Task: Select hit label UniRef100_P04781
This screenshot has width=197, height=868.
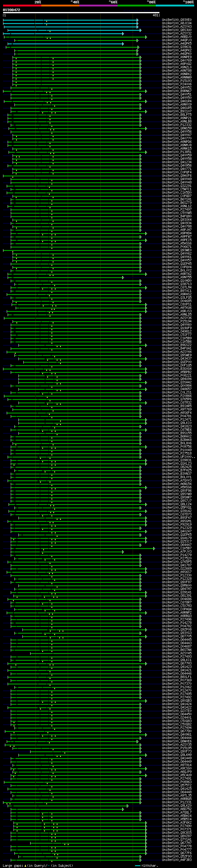Action: tap(177, 416)
